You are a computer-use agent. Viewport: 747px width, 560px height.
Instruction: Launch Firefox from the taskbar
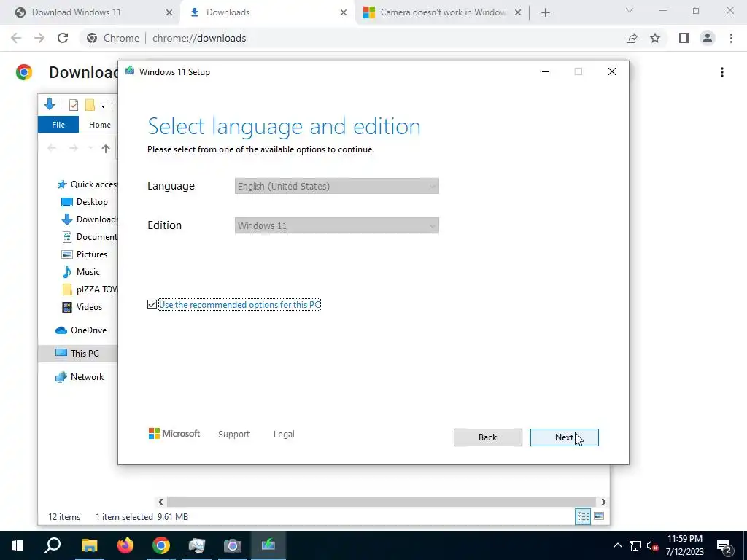[125, 545]
